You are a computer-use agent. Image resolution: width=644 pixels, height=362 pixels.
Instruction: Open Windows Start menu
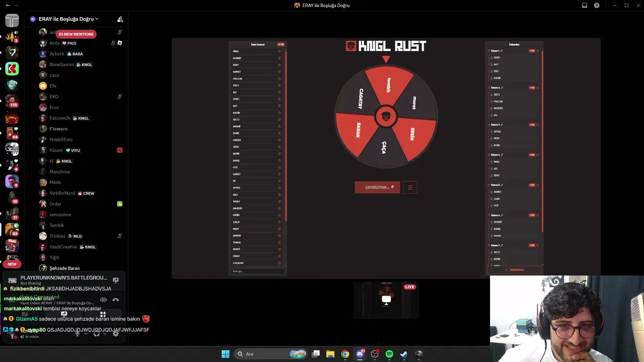pos(225,354)
